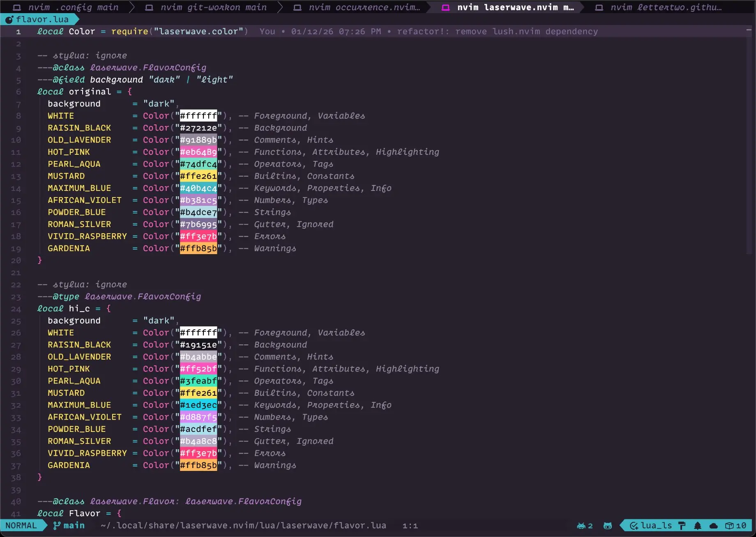Click the git blame text on line 1
Image resolution: width=756 pixels, height=537 pixels.
coord(429,32)
